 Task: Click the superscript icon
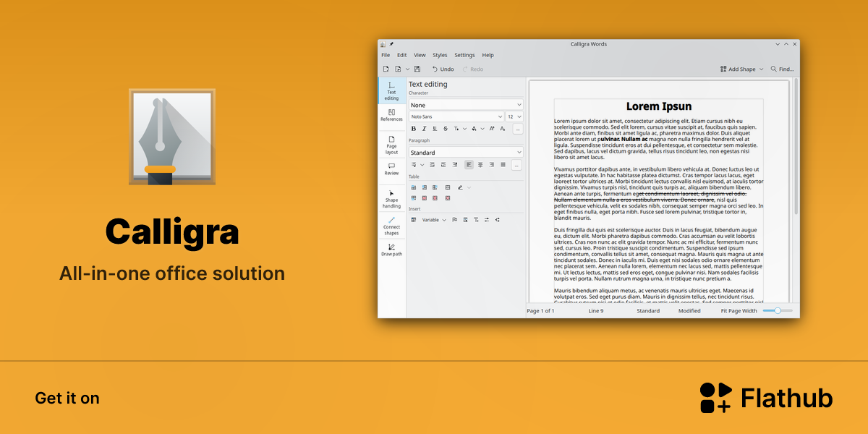(492, 129)
